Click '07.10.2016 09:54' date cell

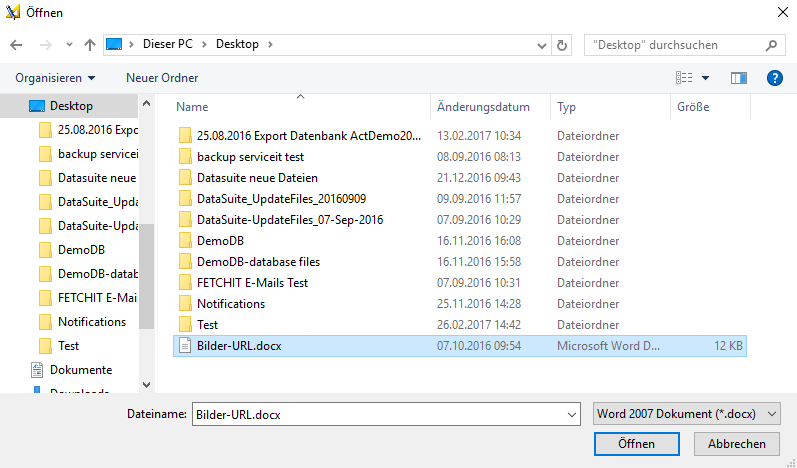[479, 346]
